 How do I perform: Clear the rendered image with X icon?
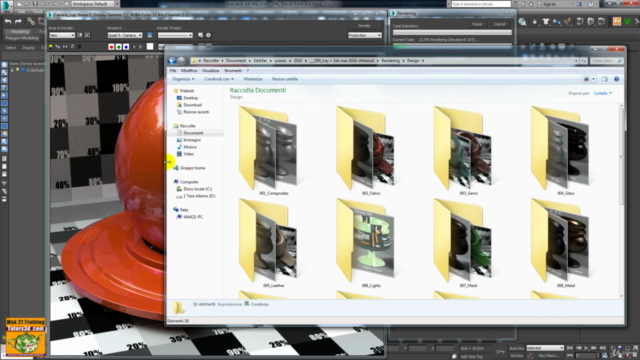[80, 47]
